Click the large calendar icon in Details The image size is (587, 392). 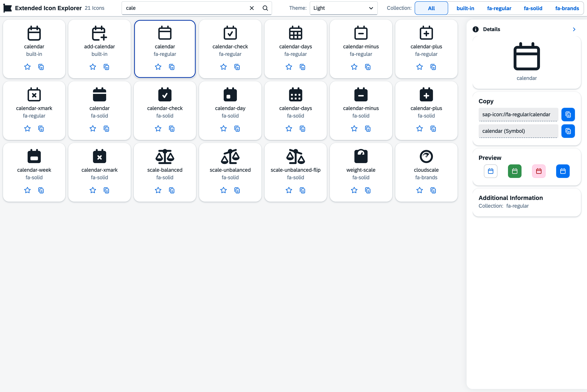coord(526,56)
